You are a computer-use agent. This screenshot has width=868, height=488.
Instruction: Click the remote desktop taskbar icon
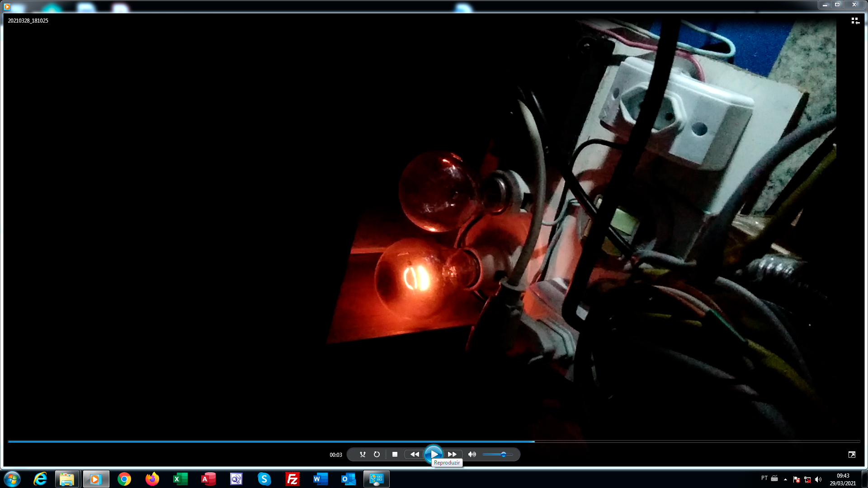coord(377,479)
